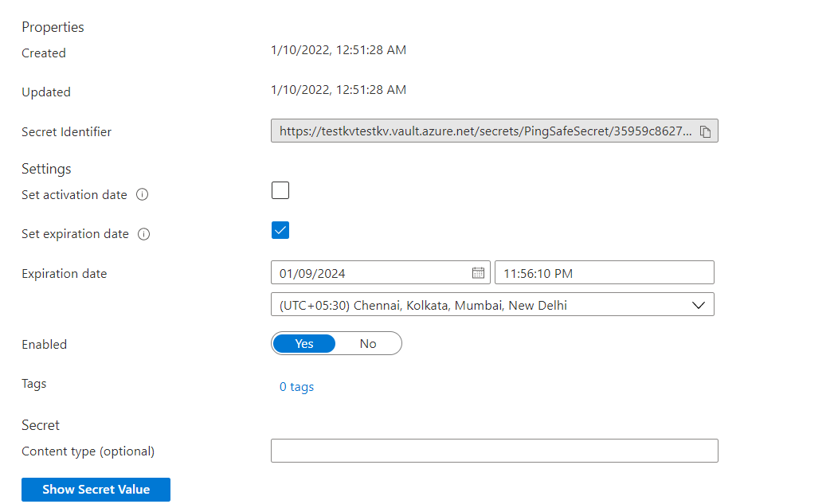Click the Created timestamp value
This screenshot has width=834, height=504.
click(339, 50)
